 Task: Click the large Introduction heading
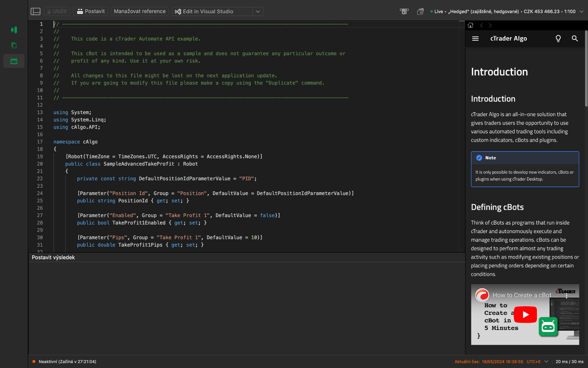tap(499, 72)
